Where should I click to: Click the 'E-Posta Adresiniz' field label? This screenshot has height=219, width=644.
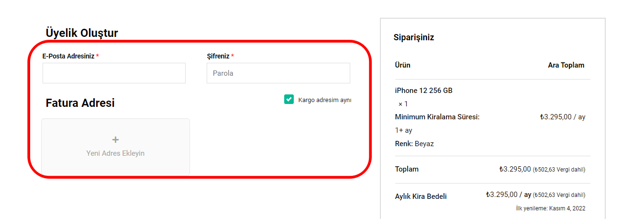68,56
